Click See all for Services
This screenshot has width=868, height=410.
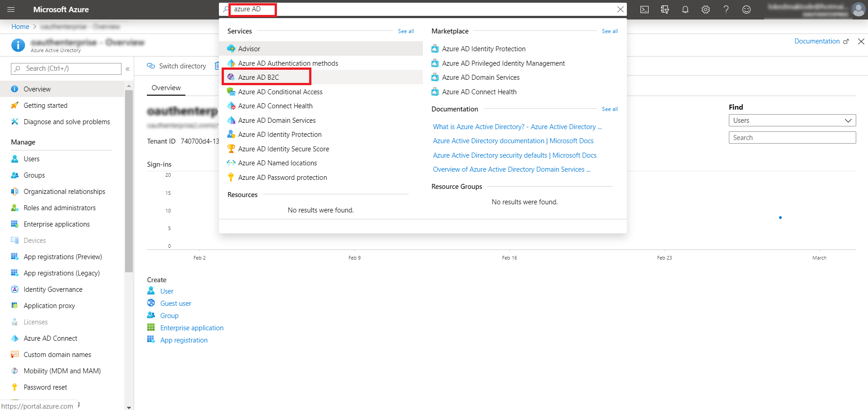[406, 31]
